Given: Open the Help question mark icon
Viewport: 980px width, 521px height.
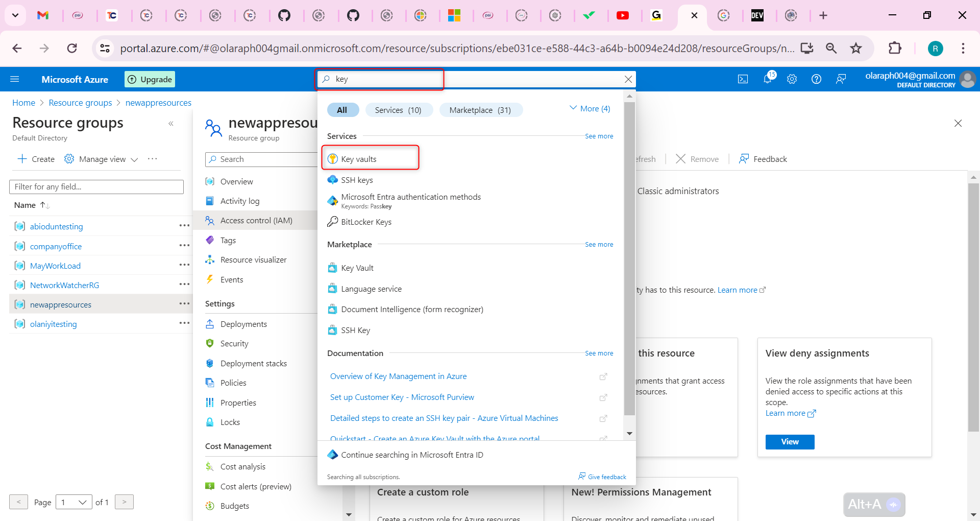Looking at the screenshot, I should tap(816, 79).
